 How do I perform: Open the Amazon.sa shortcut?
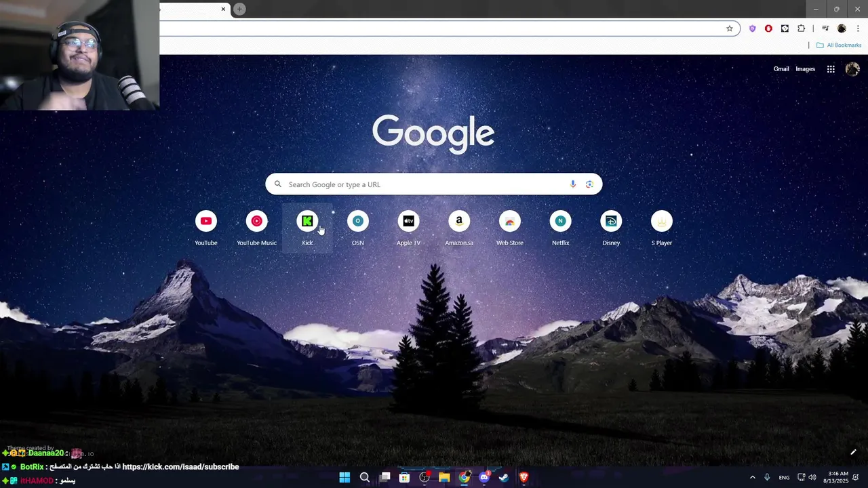point(459,228)
